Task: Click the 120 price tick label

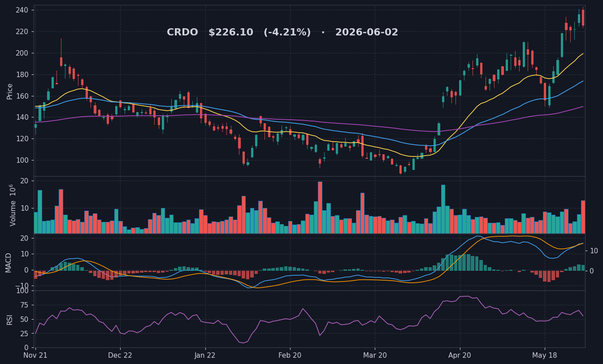Action: coord(22,139)
